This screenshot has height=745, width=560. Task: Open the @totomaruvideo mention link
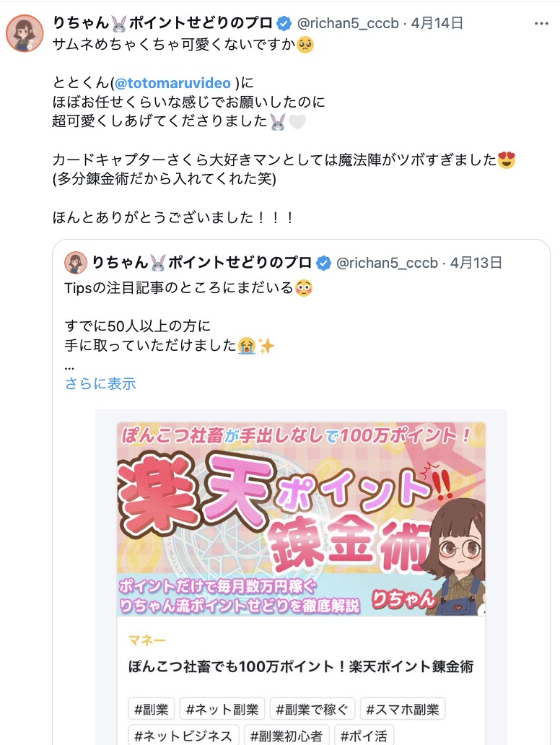(x=172, y=83)
